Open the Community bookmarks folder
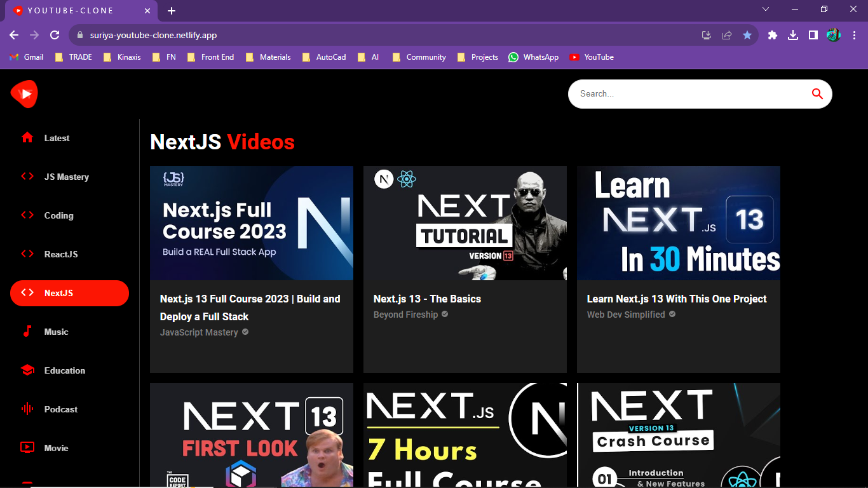The width and height of the screenshot is (868, 488). (x=419, y=57)
